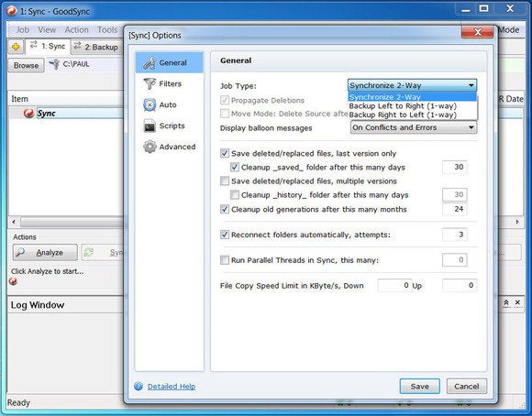Click the Filters funnel icon

point(150,83)
